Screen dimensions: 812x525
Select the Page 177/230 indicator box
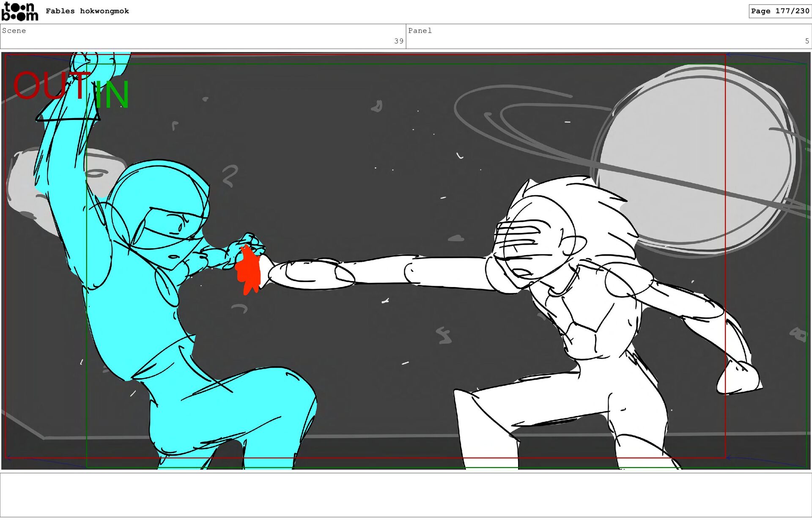(779, 11)
